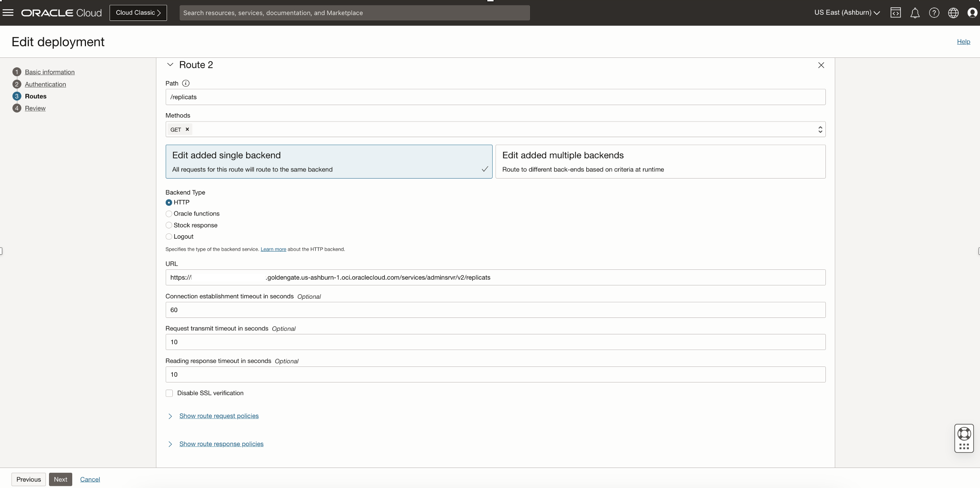
Task: Collapse the Route 2 section
Action: tap(170, 65)
